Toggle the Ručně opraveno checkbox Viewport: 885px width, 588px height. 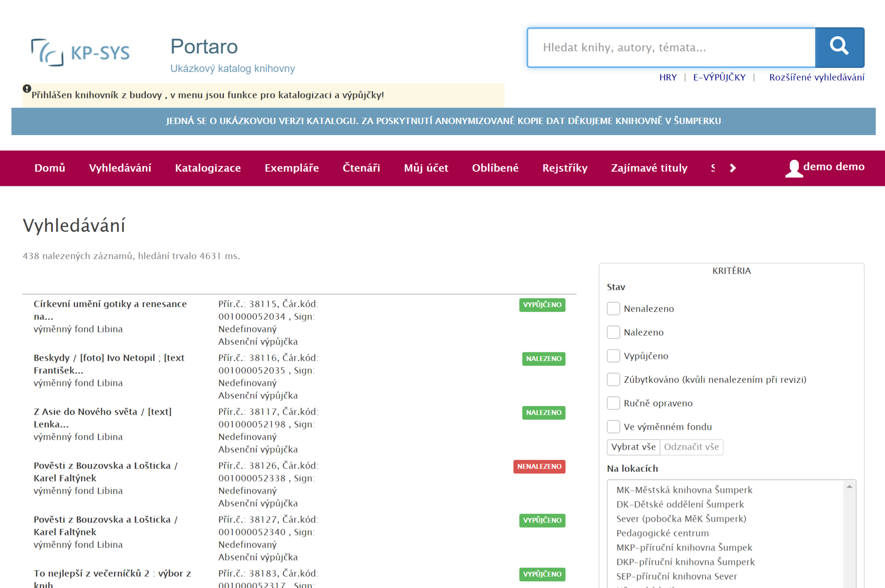click(x=613, y=403)
